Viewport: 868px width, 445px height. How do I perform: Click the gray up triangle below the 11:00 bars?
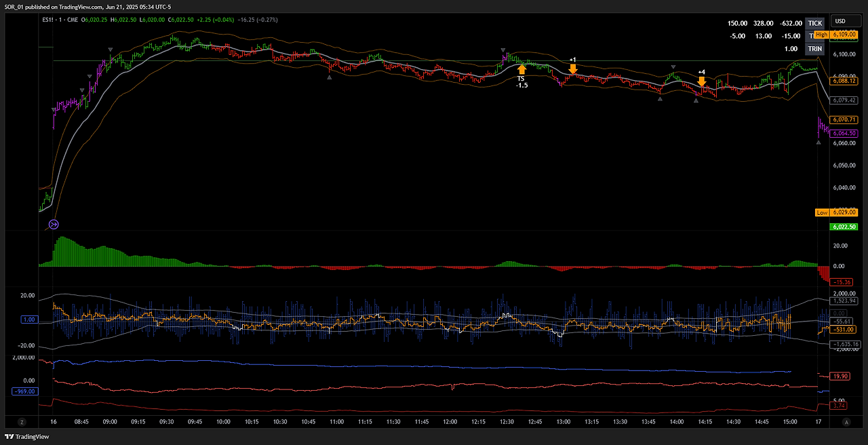(330, 77)
